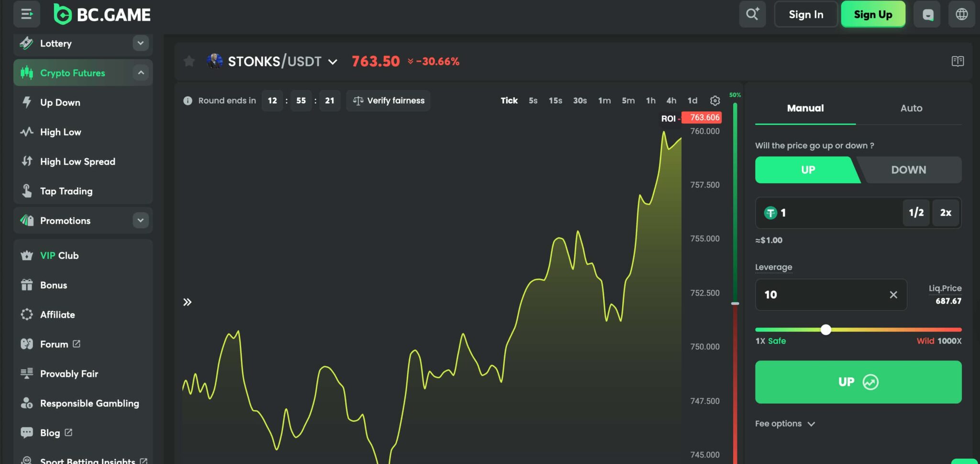Halve the bet with the 1/2 button

coord(916,213)
